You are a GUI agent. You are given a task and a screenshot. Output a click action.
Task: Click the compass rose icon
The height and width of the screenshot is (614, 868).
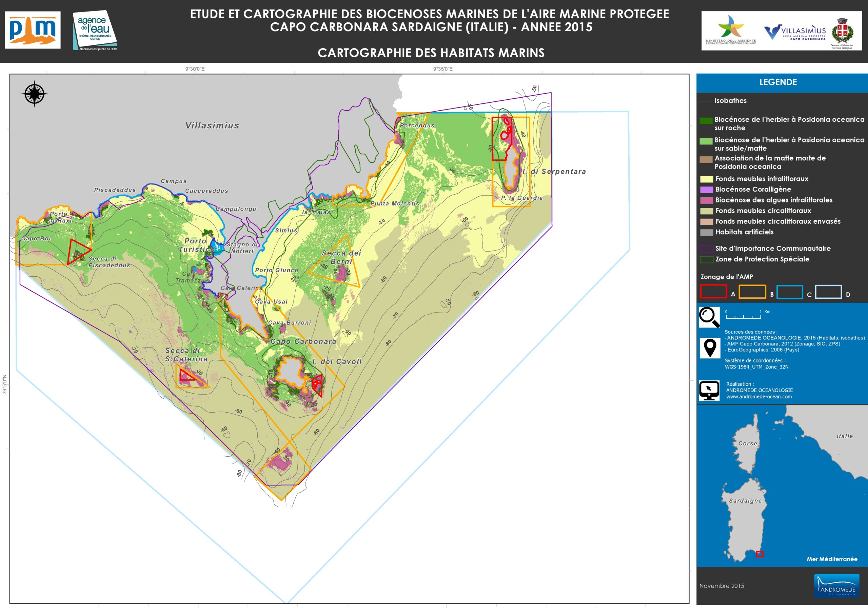(x=34, y=93)
